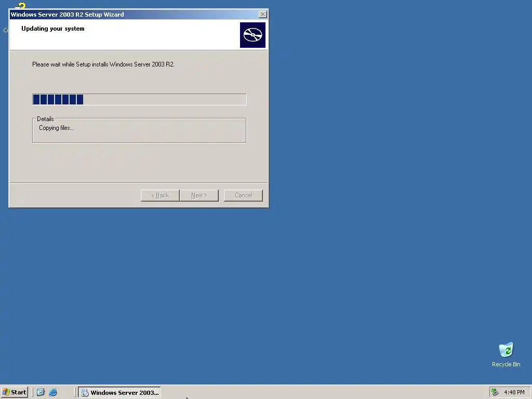Image resolution: width=532 pixels, height=399 pixels.
Task: Click the Show Desktop quick launch icon
Action: 41,392
